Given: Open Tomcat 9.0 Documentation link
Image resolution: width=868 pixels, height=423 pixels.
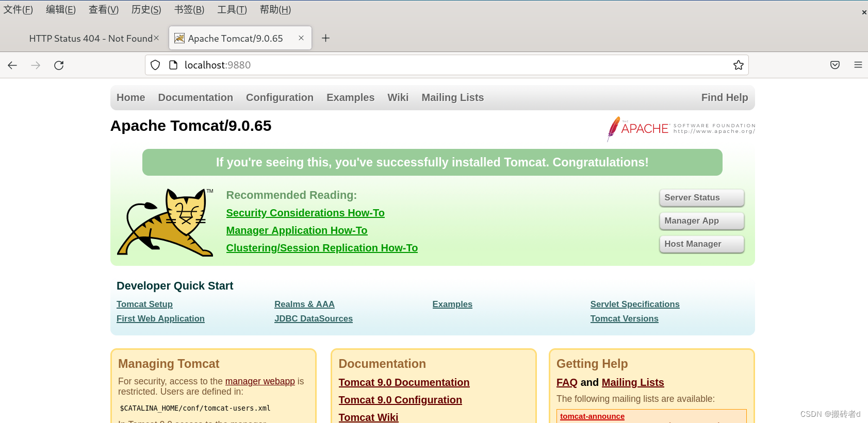Looking at the screenshot, I should coord(404,382).
